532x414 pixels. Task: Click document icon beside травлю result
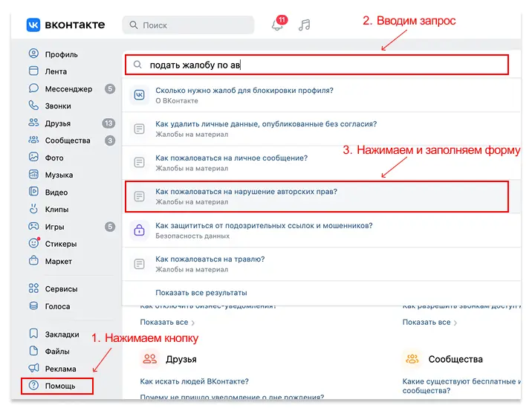pyautogui.click(x=140, y=264)
